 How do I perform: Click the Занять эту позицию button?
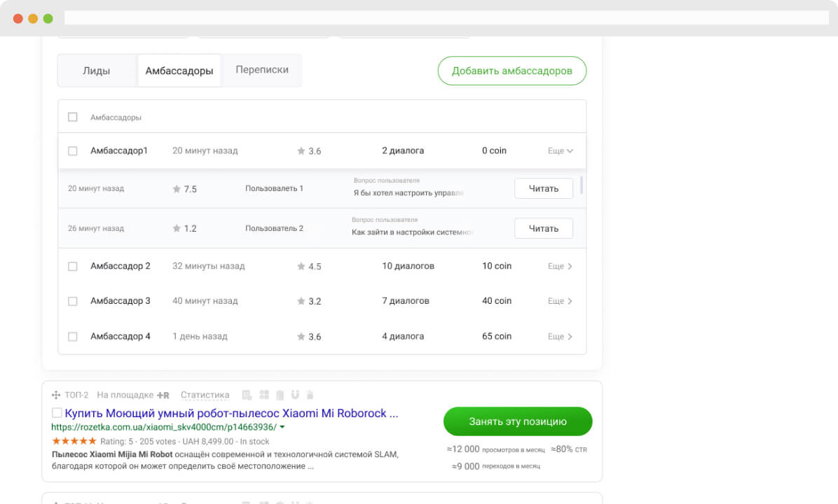[518, 421]
